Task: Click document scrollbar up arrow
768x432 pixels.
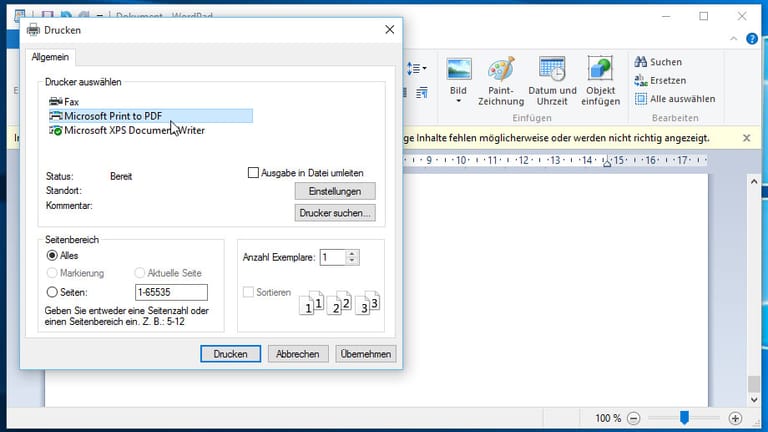Action: pyautogui.click(x=754, y=182)
